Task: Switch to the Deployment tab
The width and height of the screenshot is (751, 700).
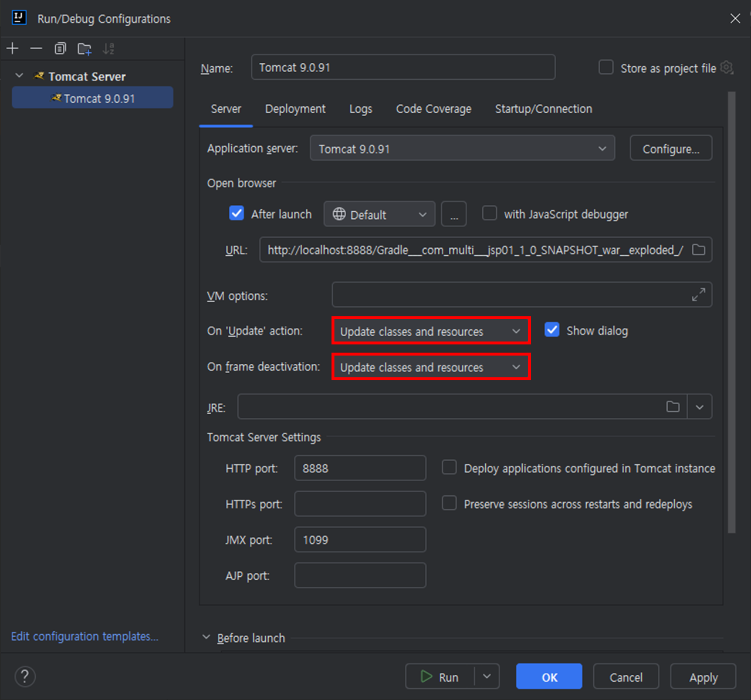Action: [295, 109]
